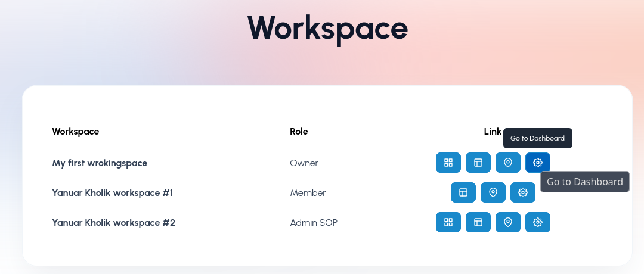Open layout panel icon for My first wrokingspace
Screen dimensions: 644x274
[x=478, y=163]
